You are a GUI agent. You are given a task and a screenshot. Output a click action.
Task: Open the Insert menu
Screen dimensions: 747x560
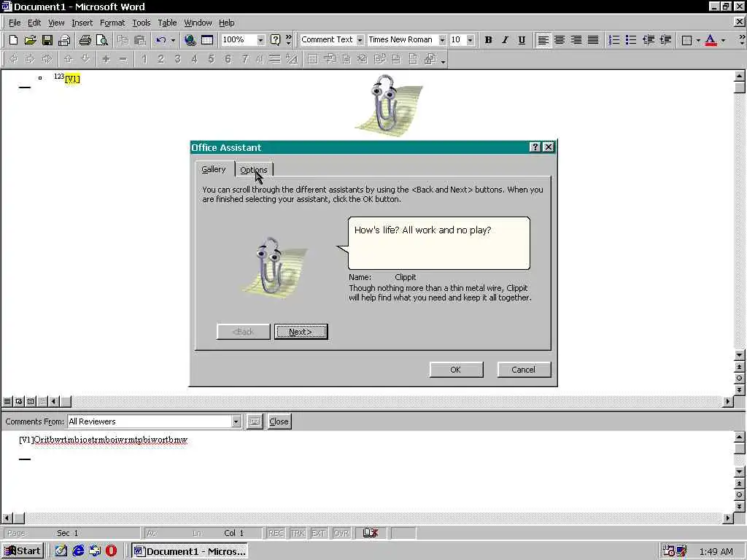click(82, 23)
